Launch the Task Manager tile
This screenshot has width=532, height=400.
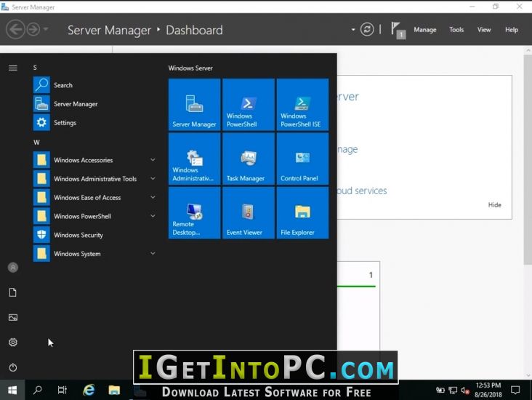click(249, 159)
